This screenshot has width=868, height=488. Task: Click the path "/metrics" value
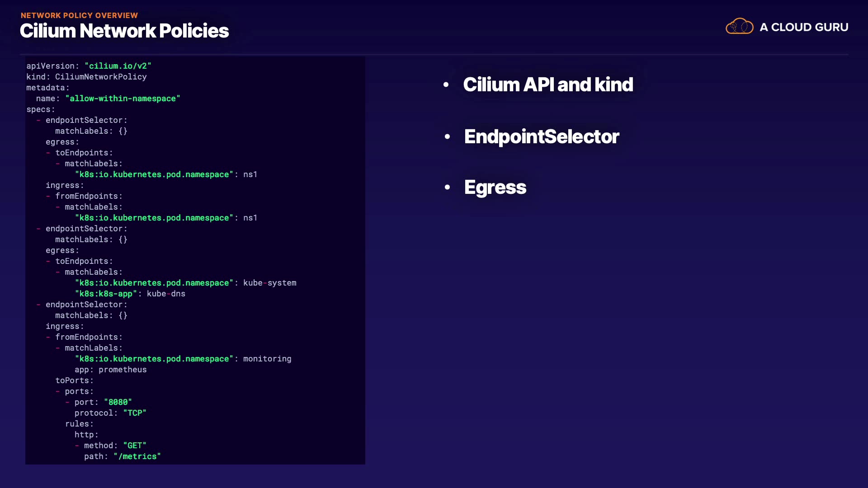coord(137,456)
